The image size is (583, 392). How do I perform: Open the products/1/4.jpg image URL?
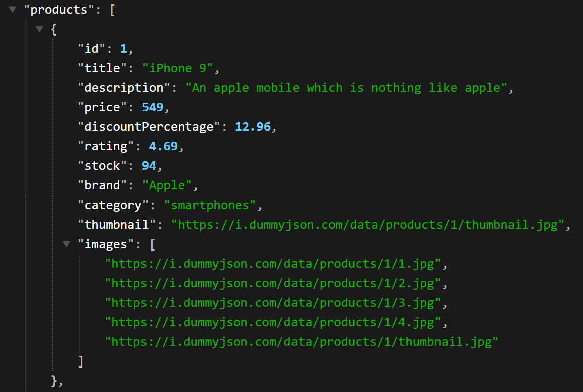tap(272, 322)
